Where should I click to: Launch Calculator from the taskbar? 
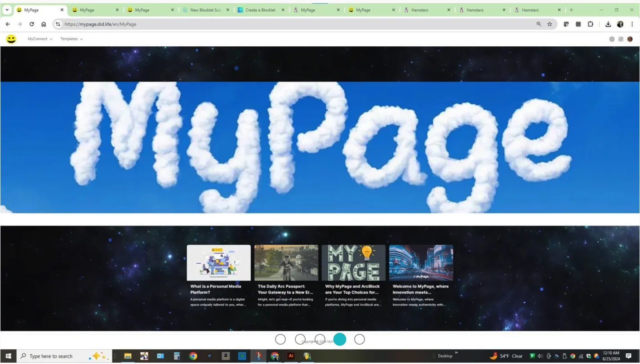tap(177, 356)
